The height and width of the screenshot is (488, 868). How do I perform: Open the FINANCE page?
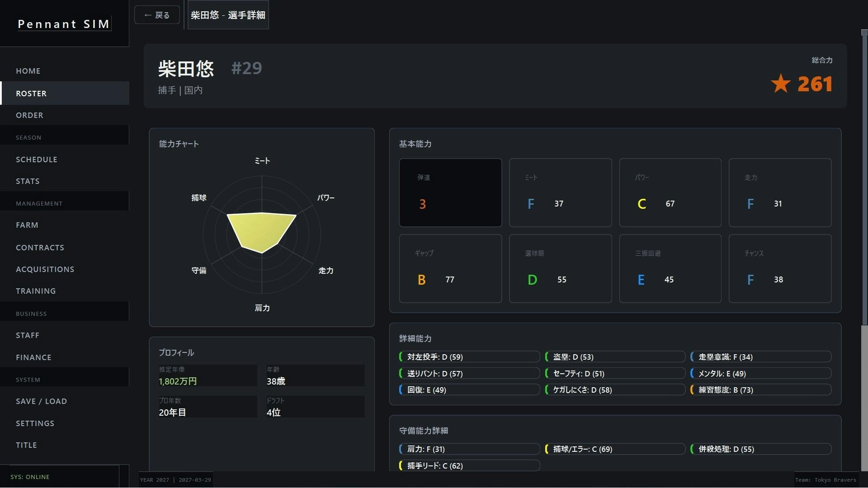pos(33,357)
